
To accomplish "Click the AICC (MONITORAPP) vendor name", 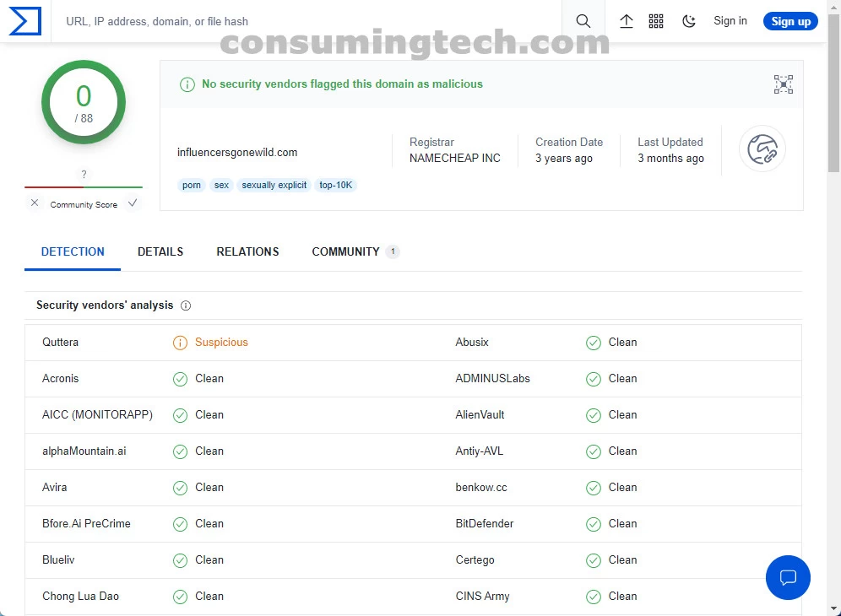I will click(97, 415).
